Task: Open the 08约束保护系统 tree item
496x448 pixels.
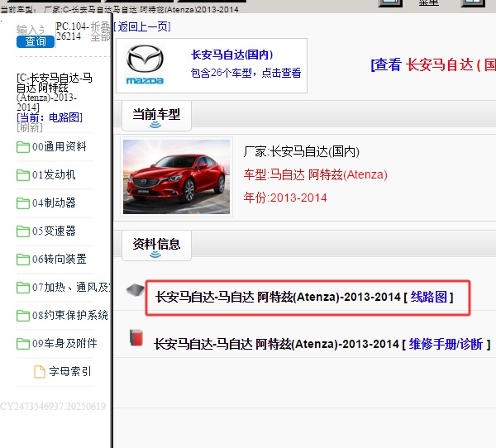Action: (70, 316)
